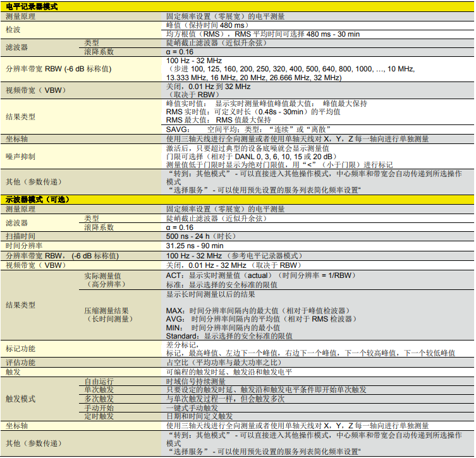Screen dimensions: 476x458
Task: Click the 标记功能 row label
Action: coord(20,349)
